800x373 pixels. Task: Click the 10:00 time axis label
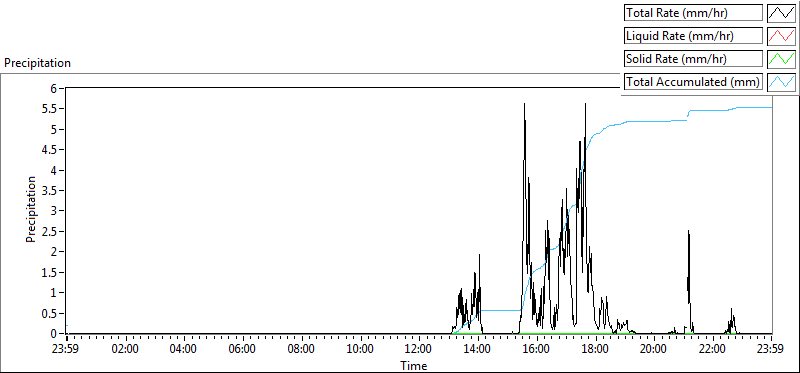coord(360,350)
